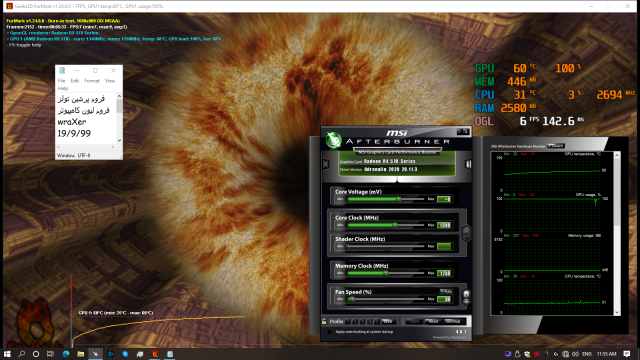Click Hardware Monitor scrollbar down arrow
Viewport: 640px width, 360px height.
[617, 312]
